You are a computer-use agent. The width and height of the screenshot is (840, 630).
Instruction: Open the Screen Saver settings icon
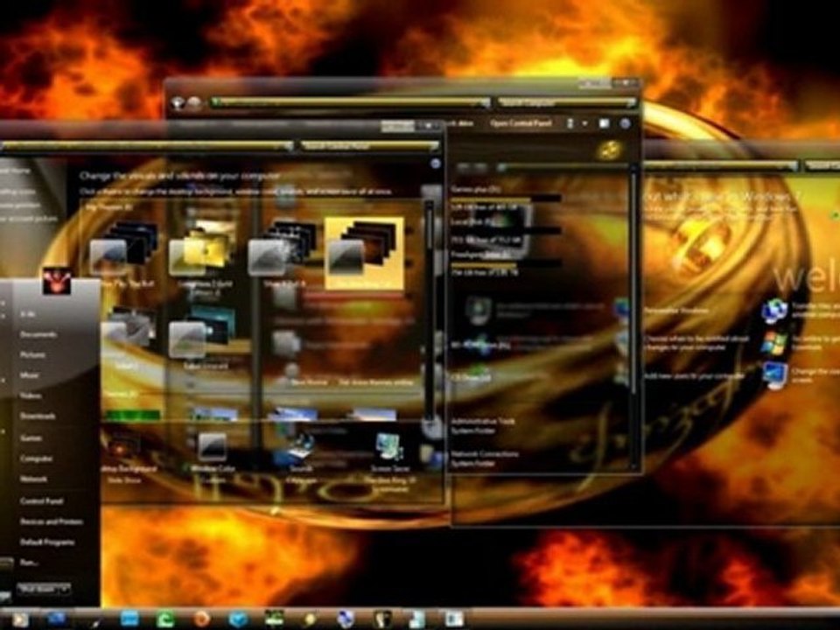click(x=390, y=445)
